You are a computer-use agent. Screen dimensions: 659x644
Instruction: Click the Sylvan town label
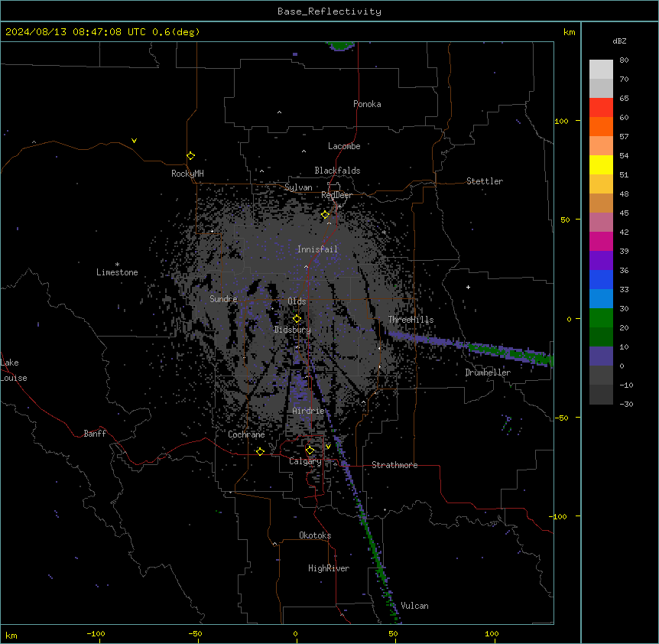click(x=298, y=187)
